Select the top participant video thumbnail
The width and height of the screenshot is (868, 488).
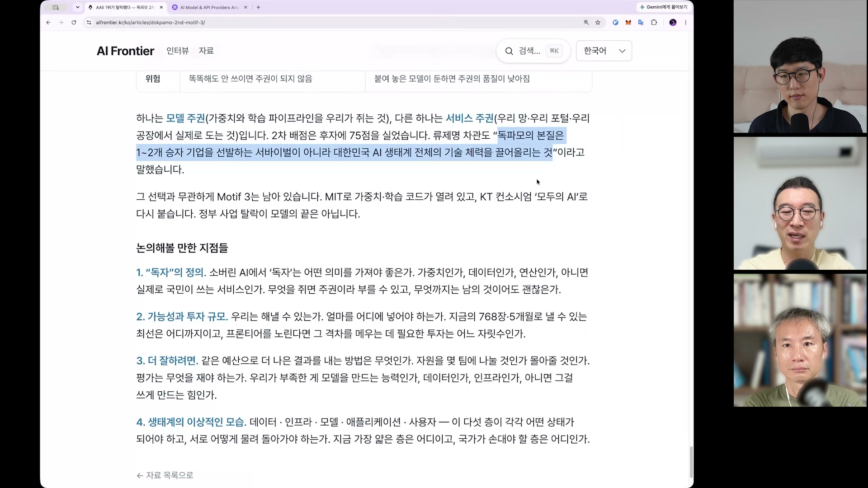[x=800, y=66]
